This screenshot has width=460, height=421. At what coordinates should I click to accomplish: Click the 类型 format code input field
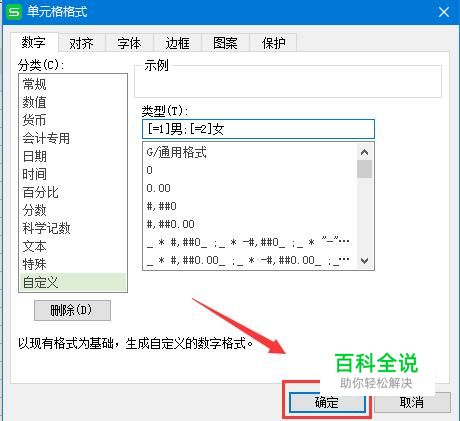[258, 129]
